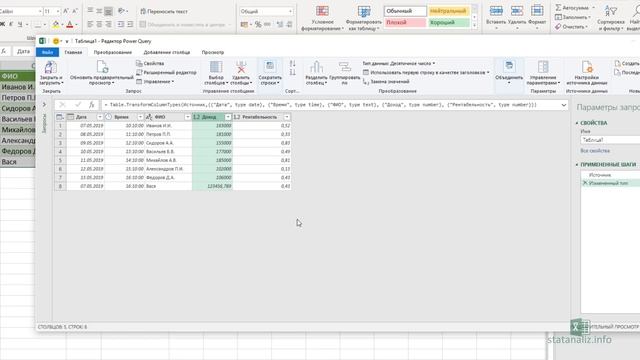Viewport: 640px width, 360px height.
Task: Click time type icon on Время column
Action: pos(109,117)
